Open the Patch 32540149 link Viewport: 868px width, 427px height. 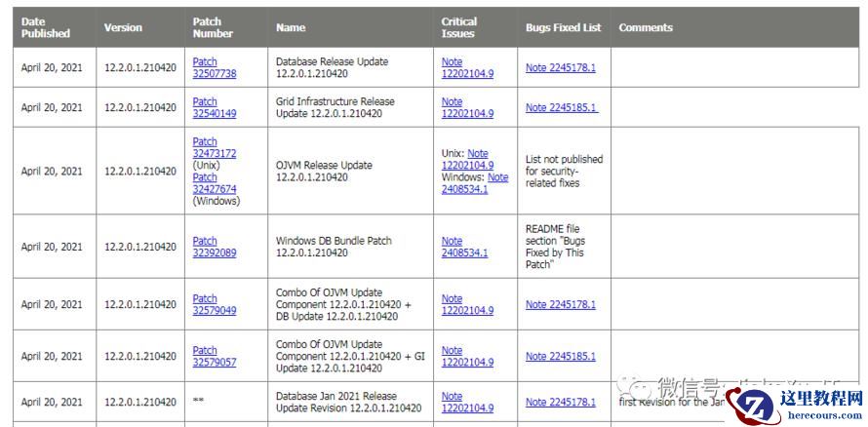click(215, 107)
